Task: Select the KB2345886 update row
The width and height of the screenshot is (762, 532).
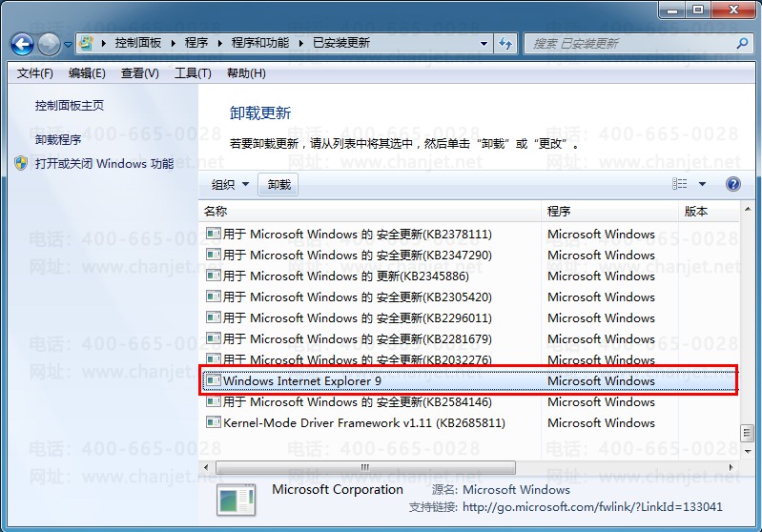Action: (469, 276)
